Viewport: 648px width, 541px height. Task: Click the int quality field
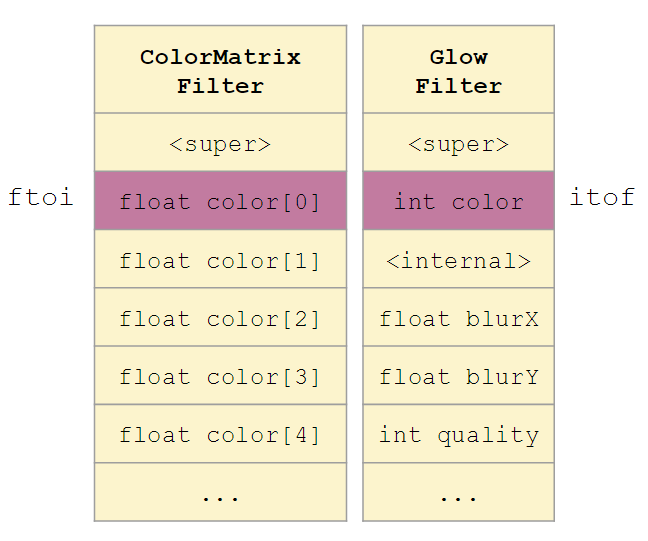coord(458,434)
